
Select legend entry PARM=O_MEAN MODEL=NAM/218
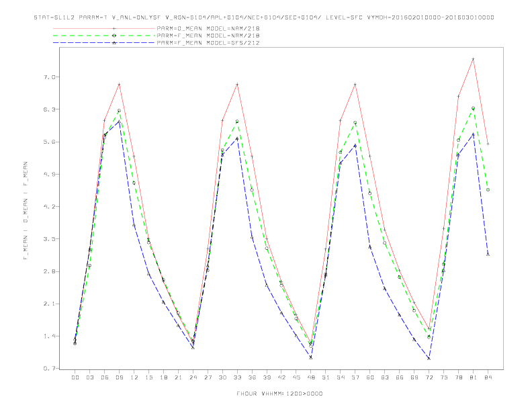click(x=208, y=28)
